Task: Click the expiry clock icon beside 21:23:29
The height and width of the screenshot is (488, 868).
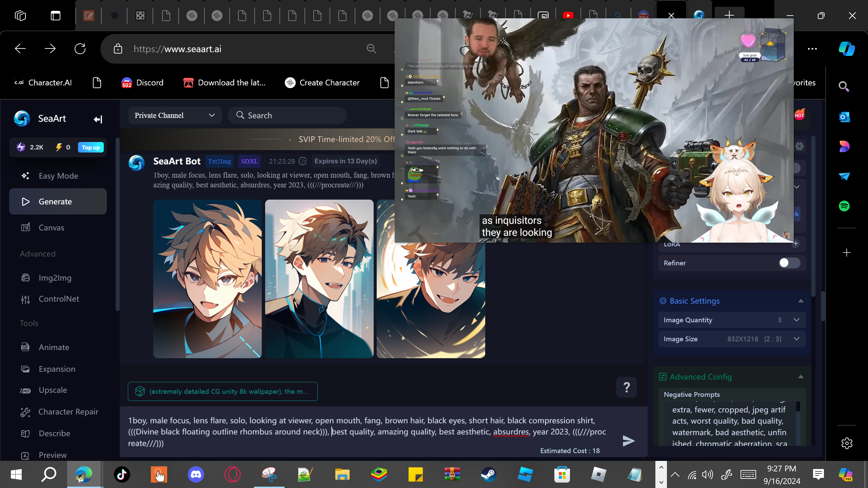Action: (303, 161)
